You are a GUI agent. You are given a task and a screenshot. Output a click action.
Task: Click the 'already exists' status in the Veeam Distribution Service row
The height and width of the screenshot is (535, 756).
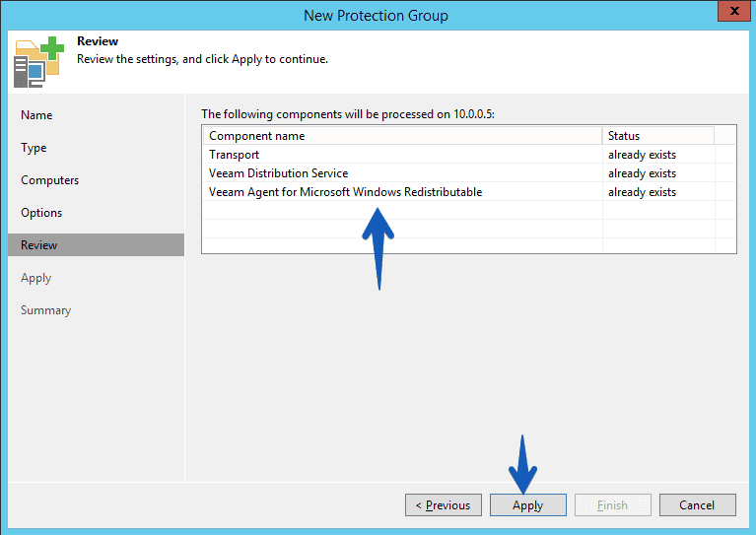coord(643,173)
